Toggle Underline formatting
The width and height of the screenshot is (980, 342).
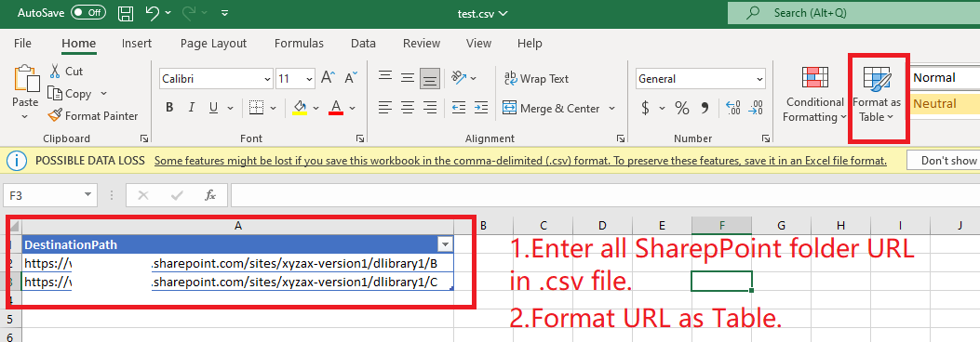pyautogui.click(x=213, y=108)
